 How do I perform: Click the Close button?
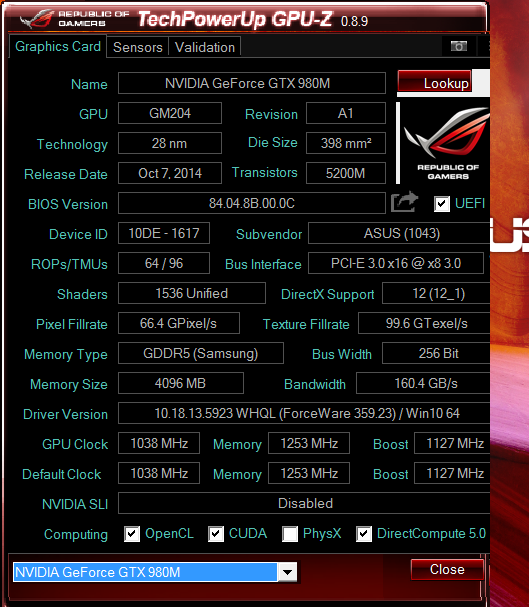click(447, 569)
